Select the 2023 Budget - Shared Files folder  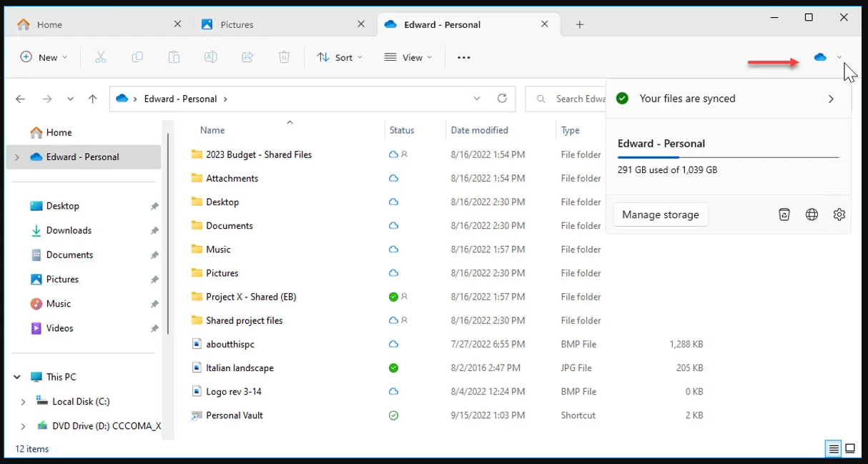point(259,154)
